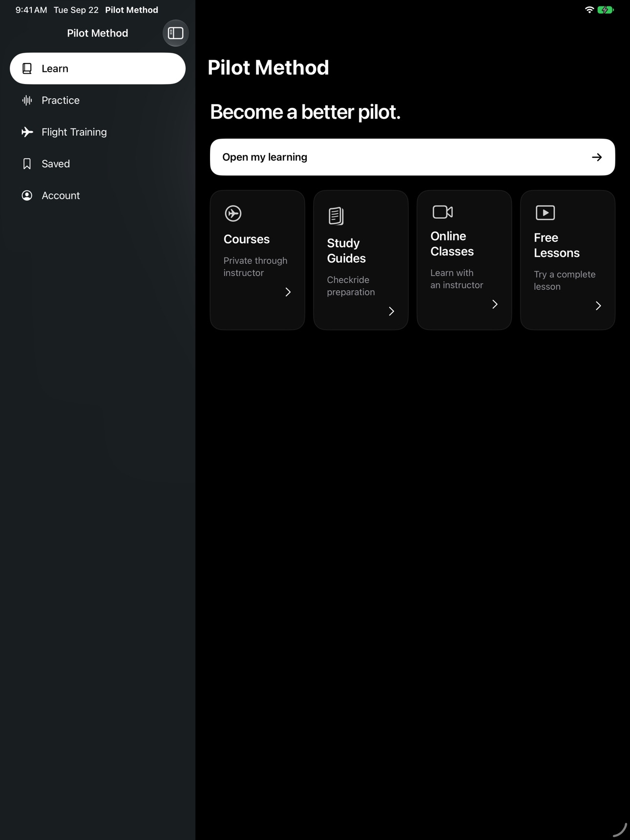
Task: Toggle the sidebar panel icon
Action: 175,33
